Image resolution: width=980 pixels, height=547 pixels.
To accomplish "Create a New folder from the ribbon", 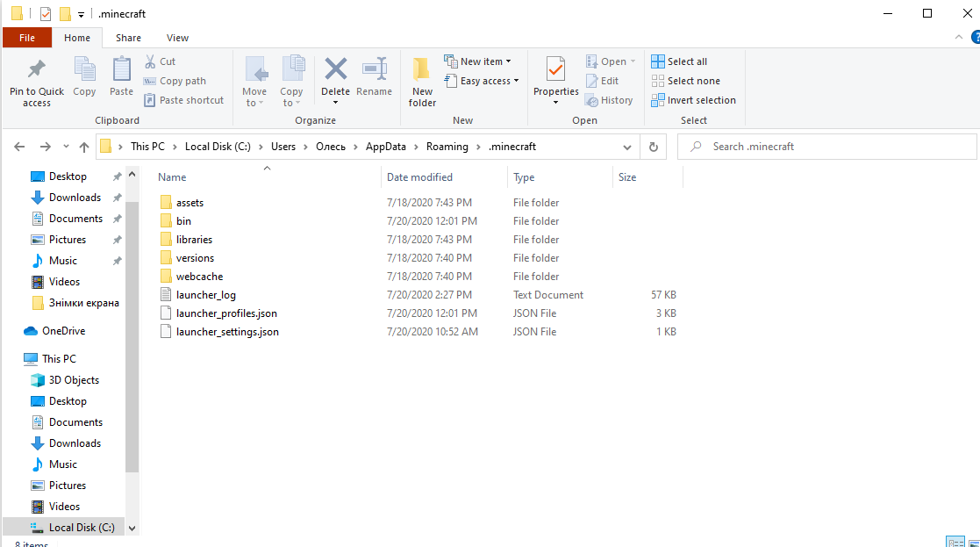I will point(422,81).
